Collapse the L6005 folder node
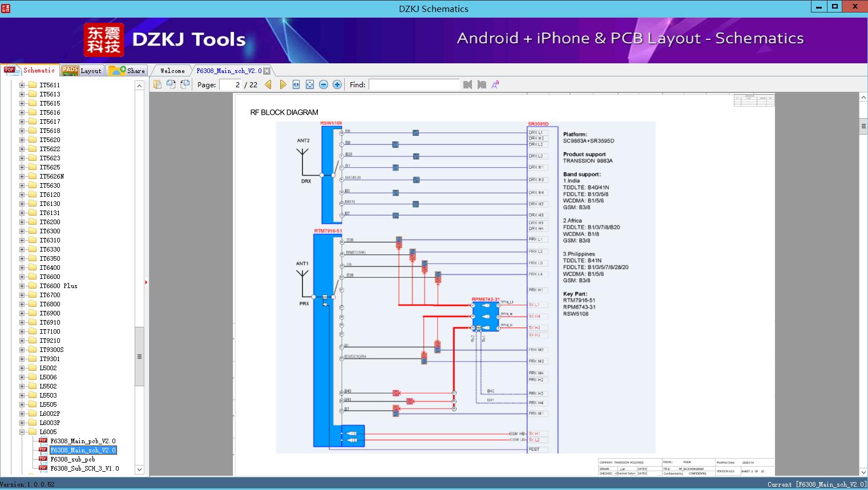 (22, 432)
